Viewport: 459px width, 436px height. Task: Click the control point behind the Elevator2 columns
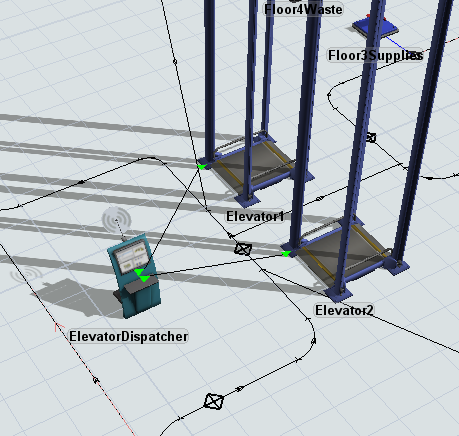point(371,137)
